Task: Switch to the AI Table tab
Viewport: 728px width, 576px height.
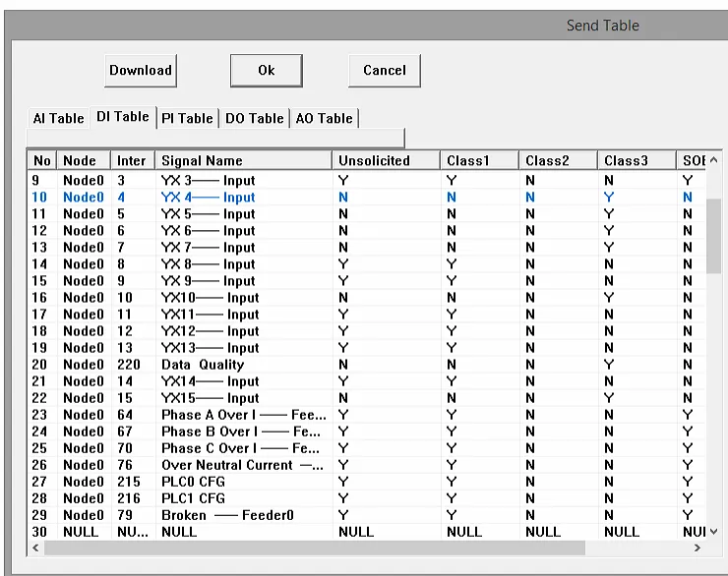Action: click(58, 118)
